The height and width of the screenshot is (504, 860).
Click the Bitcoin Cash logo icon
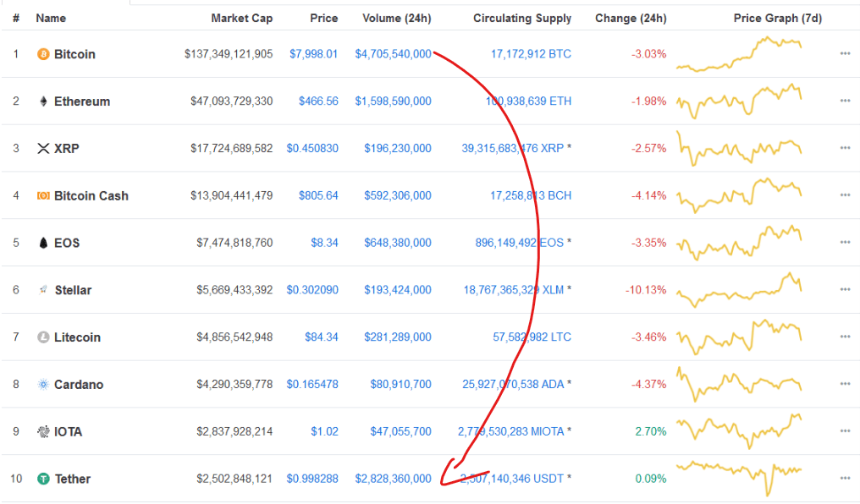click(x=43, y=195)
